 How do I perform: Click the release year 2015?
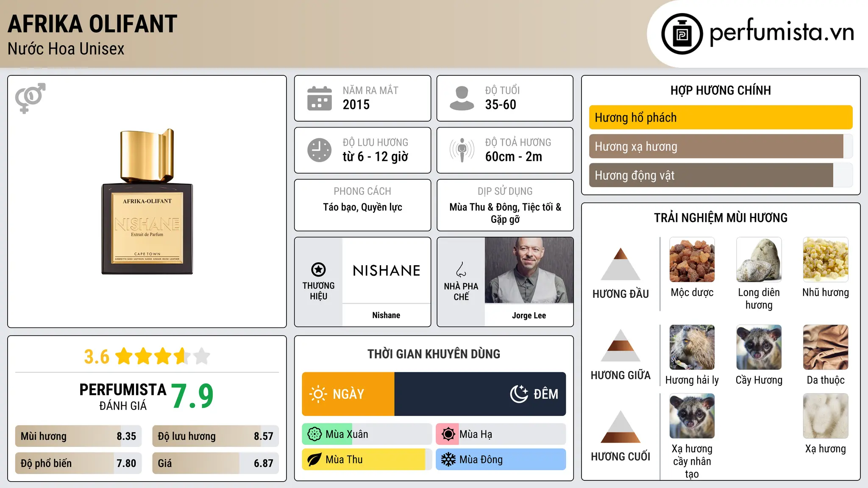coord(356,105)
